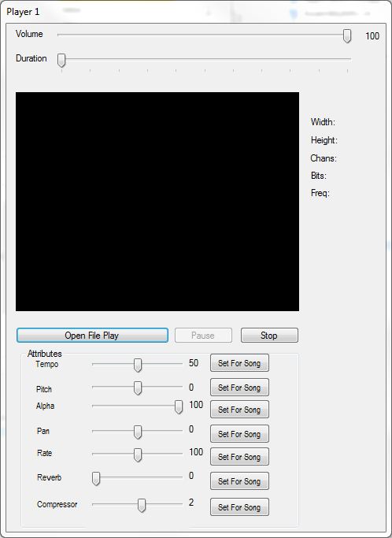Screen dimensions: 392x538
Task: Click the Pitch slider thumb
Action: point(138,388)
